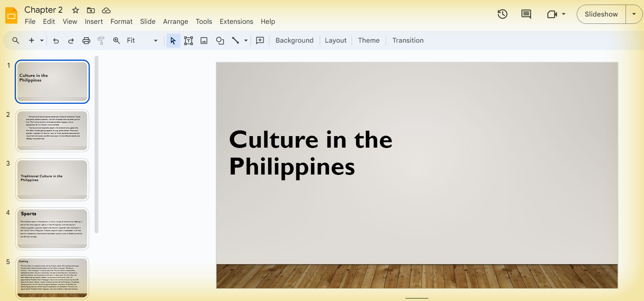Open the Shape tool

click(x=220, y=41)
